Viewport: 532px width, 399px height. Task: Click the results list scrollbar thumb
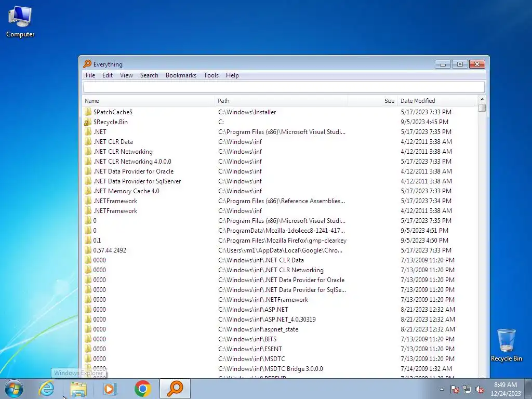coord(482,108)
